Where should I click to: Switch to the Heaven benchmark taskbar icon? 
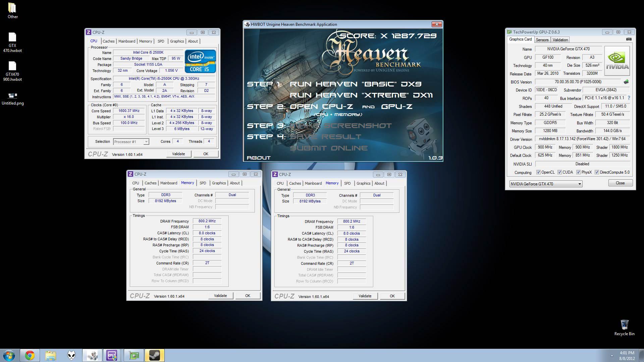(x=92, y=355)
